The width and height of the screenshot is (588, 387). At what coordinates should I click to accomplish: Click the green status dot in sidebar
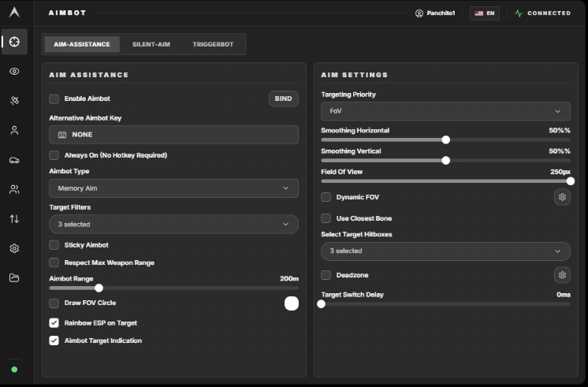coord(14,370)
